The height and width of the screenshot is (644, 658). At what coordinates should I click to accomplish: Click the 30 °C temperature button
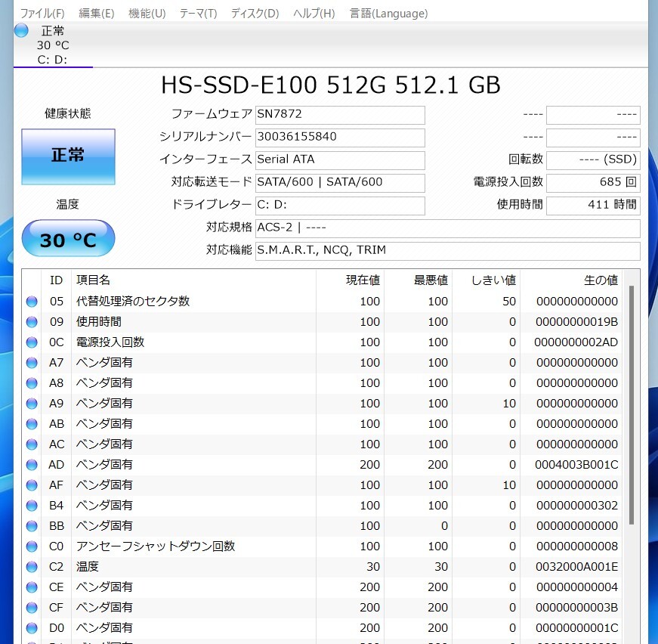(x=68, y=240)
